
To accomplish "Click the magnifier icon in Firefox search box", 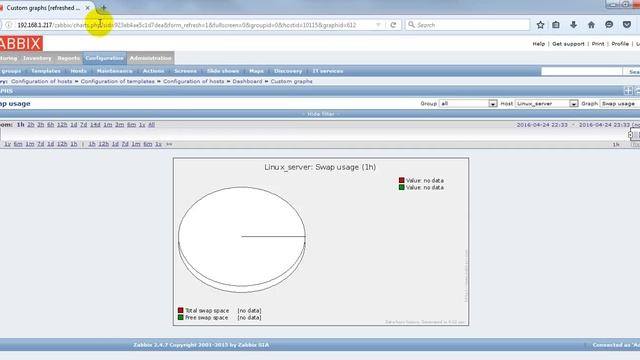I will (x=411, y=25).
